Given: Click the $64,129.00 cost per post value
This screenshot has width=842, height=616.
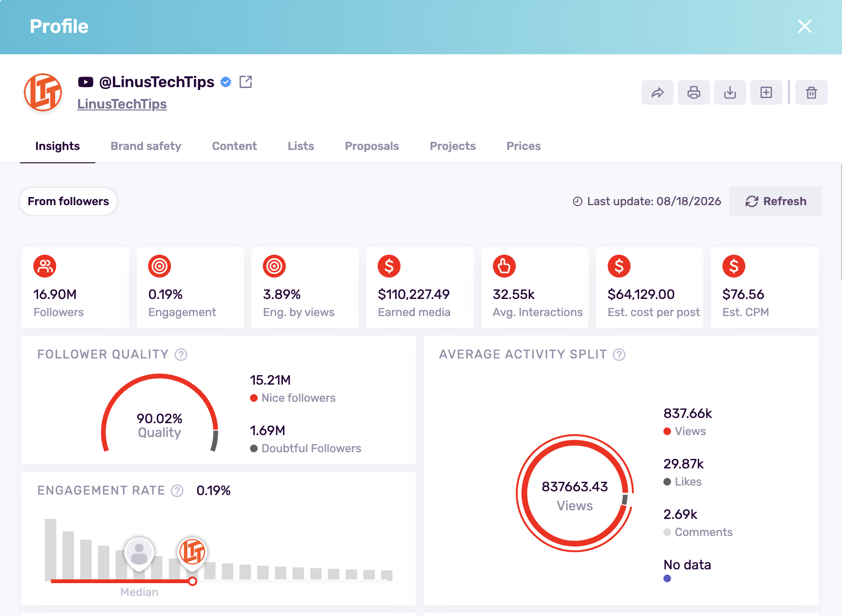Looking at the screenshot, I should (641, 294).
